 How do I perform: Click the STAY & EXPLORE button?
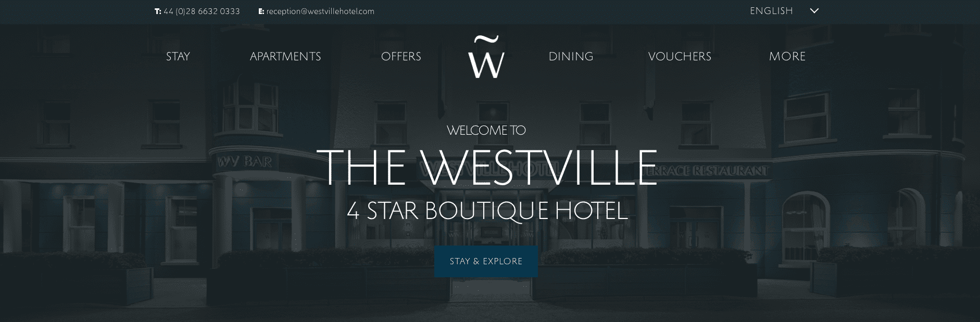coord(486,261)
